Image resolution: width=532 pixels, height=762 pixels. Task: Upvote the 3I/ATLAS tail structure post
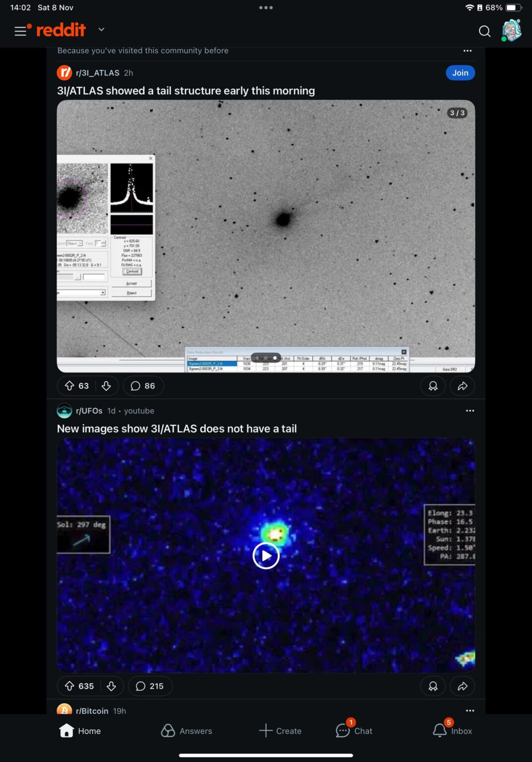[69, 386]
